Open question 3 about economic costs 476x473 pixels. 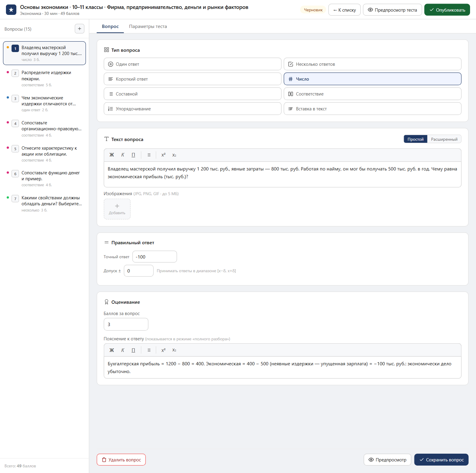tap(45, 104)
